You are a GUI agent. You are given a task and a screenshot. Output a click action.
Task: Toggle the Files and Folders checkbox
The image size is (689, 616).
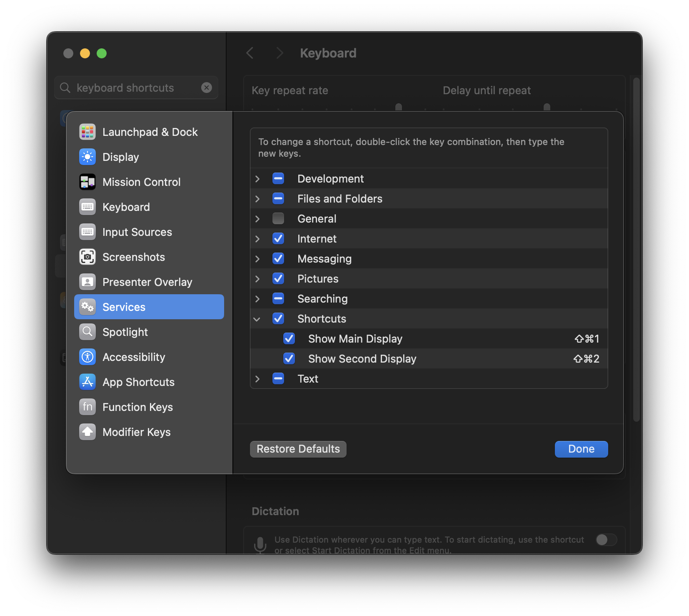[x=278, y=199]
